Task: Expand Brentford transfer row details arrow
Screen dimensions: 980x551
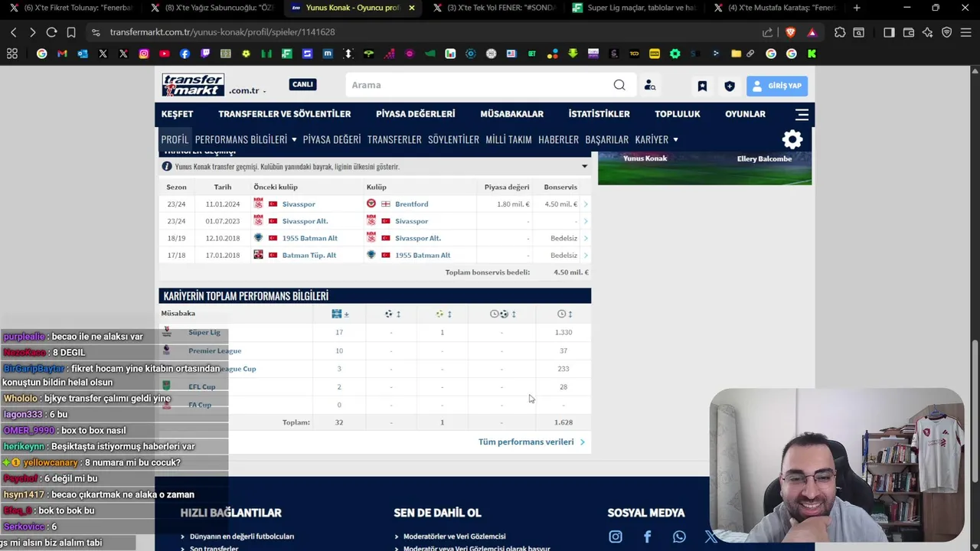Action: (586, 204)
